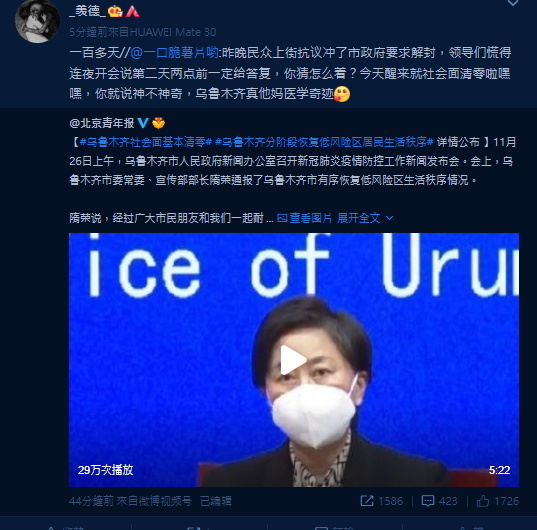Click the blue V verified badge
The image size is (537, 530).
click(143, 123)
